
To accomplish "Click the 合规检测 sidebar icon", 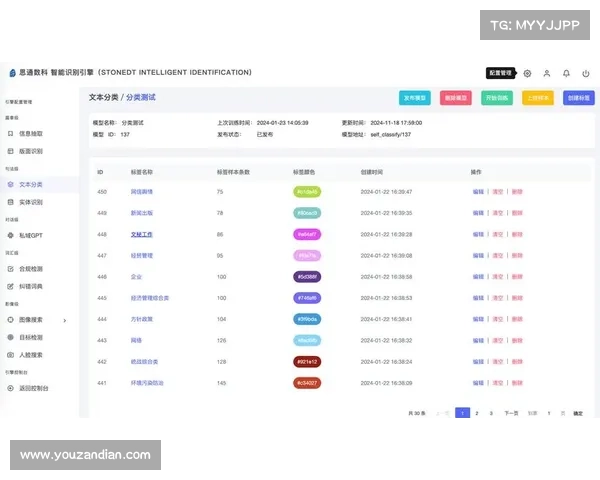I will 11,269.
